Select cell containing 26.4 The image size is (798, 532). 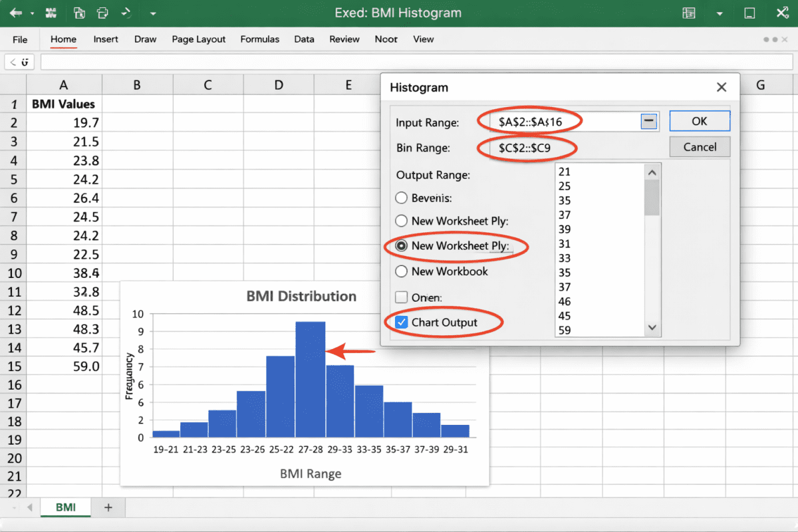pos(64,198)
